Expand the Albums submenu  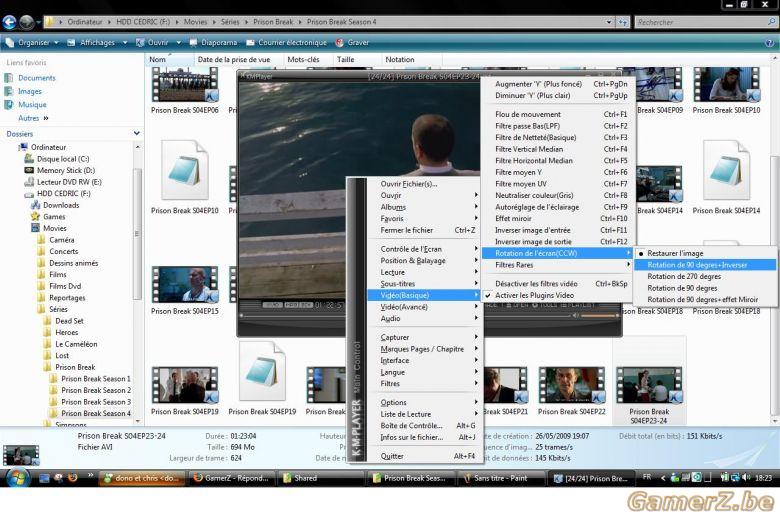[x=423, y=207]
